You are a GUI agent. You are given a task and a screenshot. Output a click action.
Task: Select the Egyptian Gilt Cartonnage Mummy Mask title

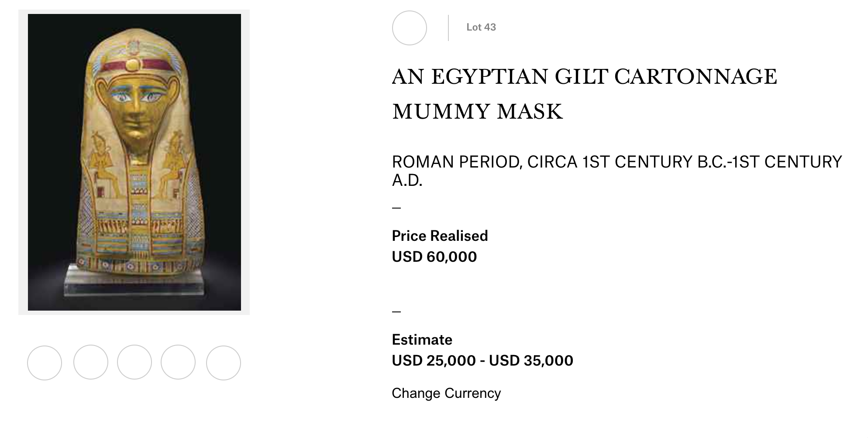coord(584,94)
